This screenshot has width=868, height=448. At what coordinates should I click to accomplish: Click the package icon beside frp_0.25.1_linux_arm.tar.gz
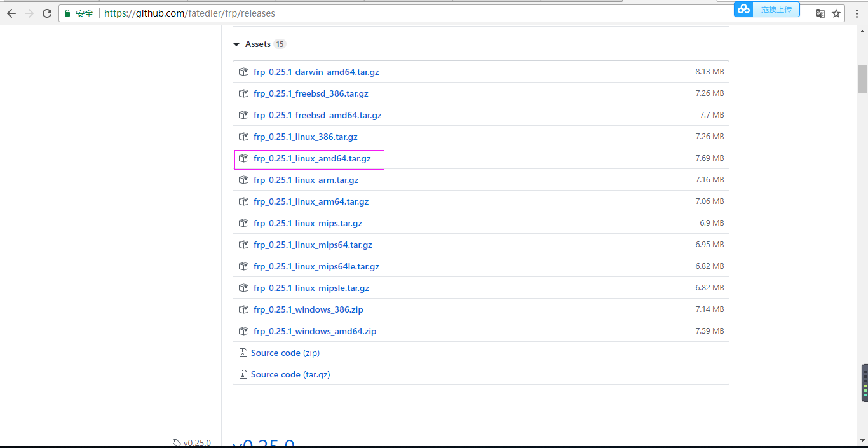[x=243, y=180]
